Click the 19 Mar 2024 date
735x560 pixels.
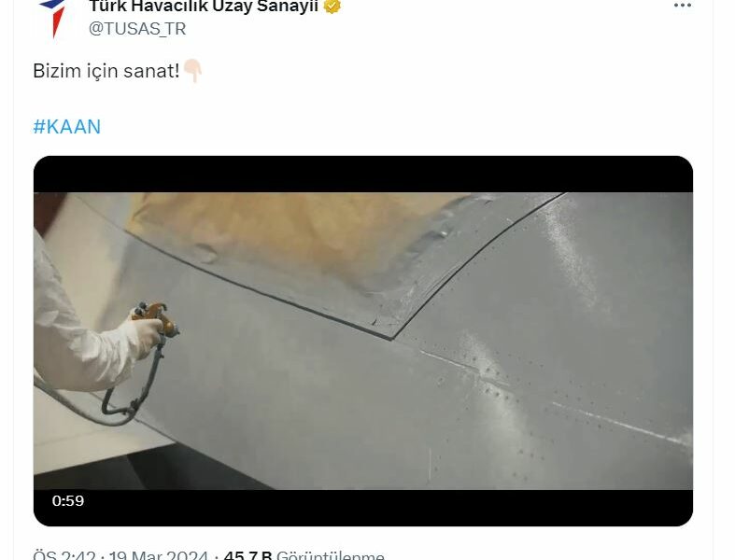[x=159, y=555]
